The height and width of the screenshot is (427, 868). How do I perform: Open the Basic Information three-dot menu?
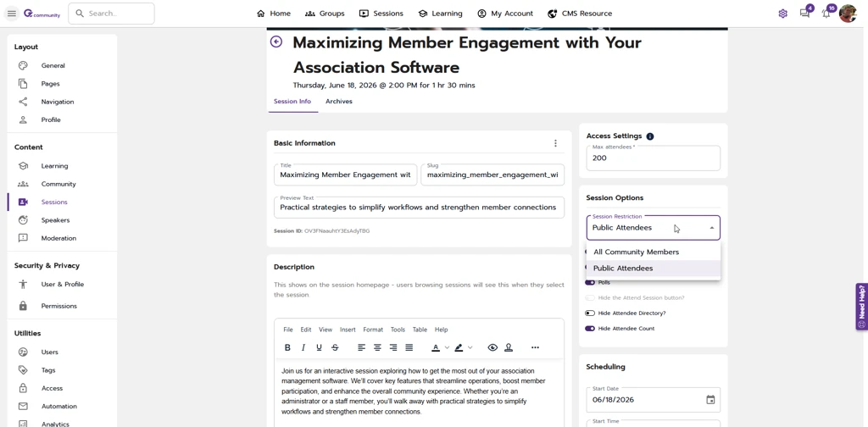555,143
